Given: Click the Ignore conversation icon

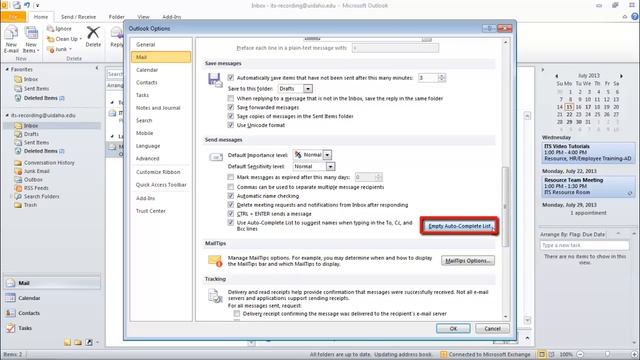Looking at the screenshot, I should [x=51, y=29].
